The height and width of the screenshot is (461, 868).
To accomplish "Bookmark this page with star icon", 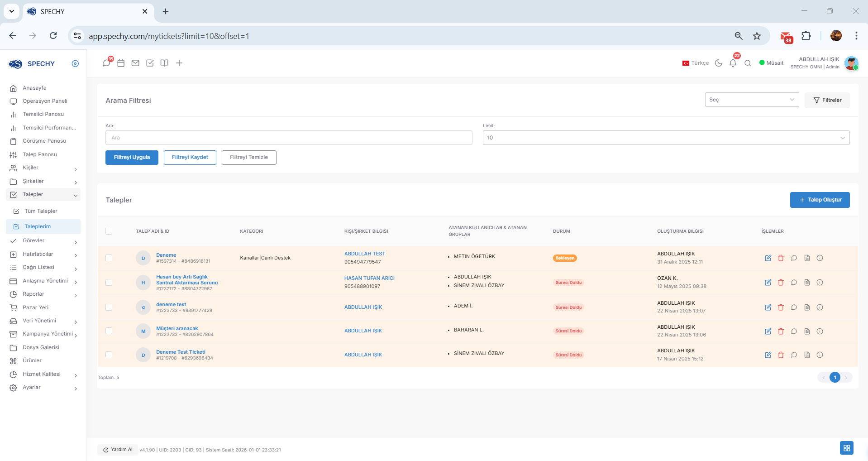I will click(757, 36).
